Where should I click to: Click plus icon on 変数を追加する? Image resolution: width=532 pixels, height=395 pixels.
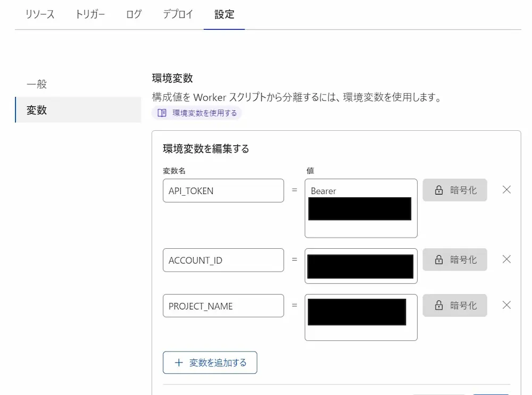(178, 363)
